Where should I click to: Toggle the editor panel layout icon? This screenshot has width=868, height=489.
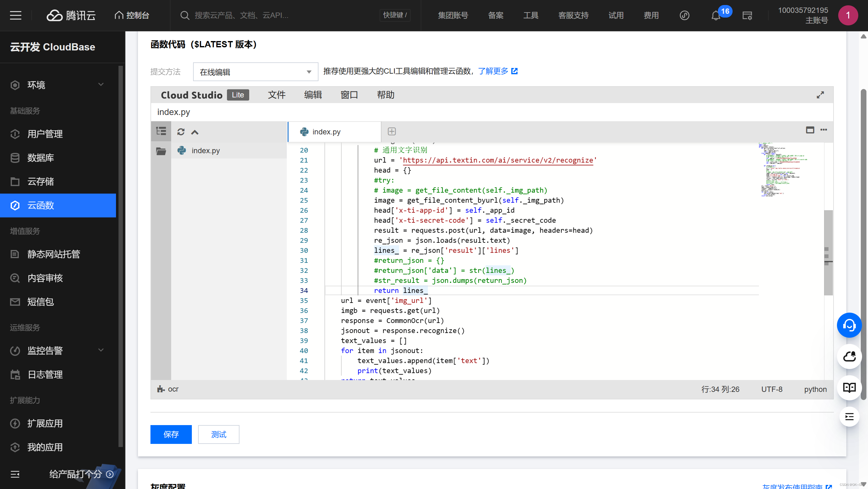(x=810, y=130)
